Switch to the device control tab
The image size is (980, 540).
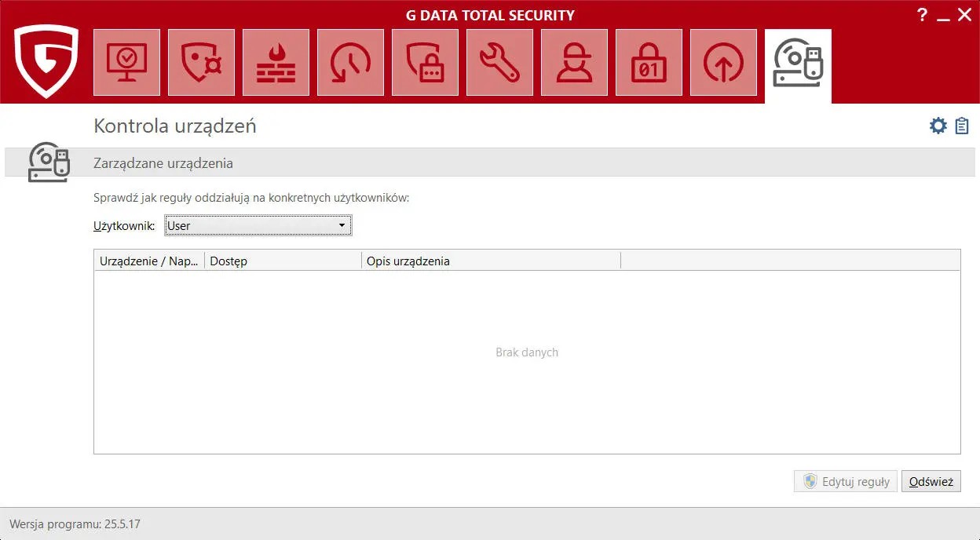[x=798, y=62]
